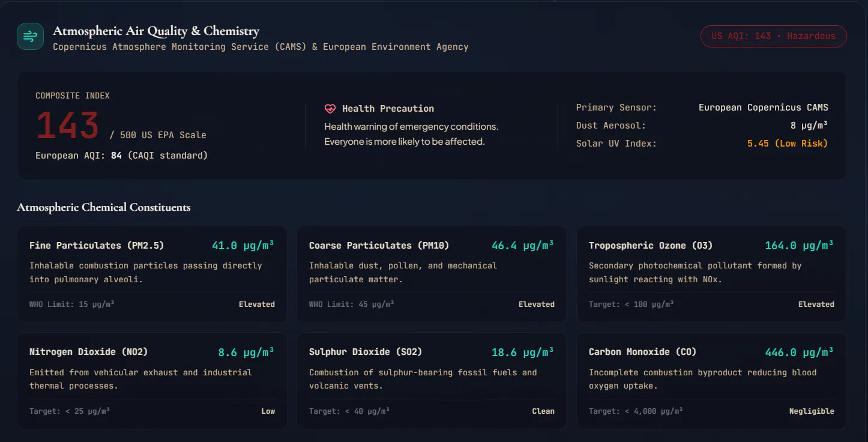The height and width of the screenshot is (442, 868).
Task: Click the heart pulse Health Precaution icon
Action: pyautogui.click(x=330, y=109)
